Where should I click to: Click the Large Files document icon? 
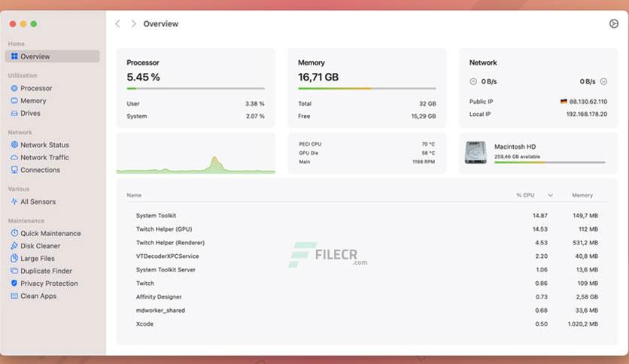pyautogui.click(x=14, y=258)
